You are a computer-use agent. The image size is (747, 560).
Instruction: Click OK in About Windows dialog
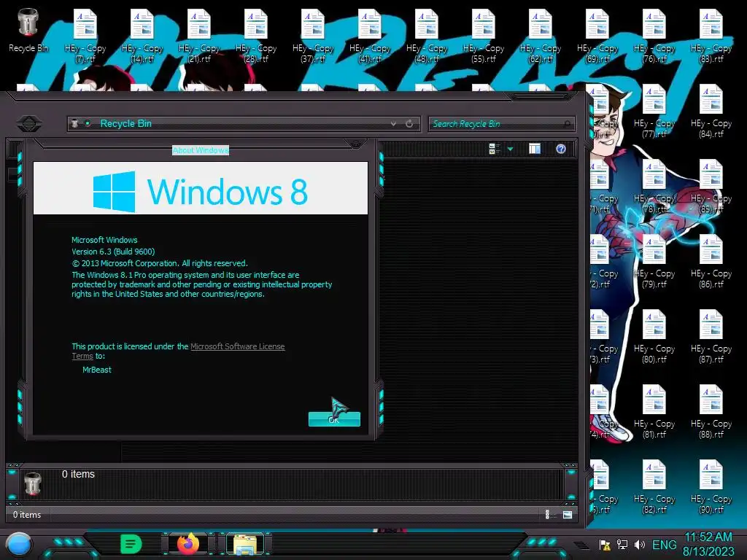334,419
